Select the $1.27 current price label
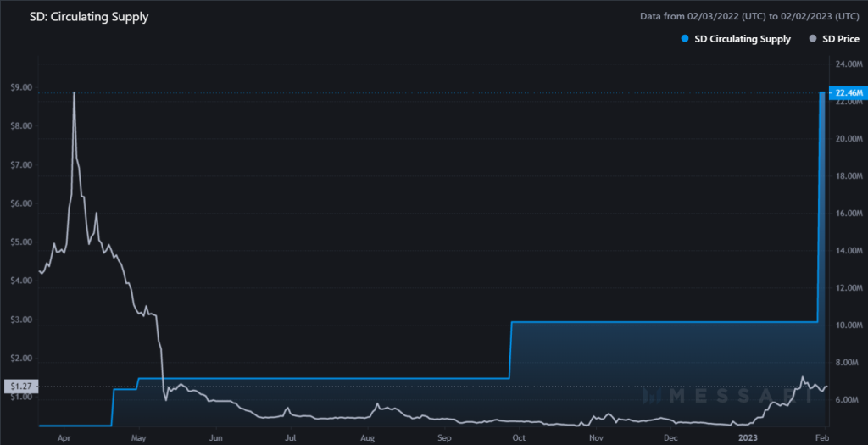The height and width of the screenshot is (445, 868). (x=21, y=387)
